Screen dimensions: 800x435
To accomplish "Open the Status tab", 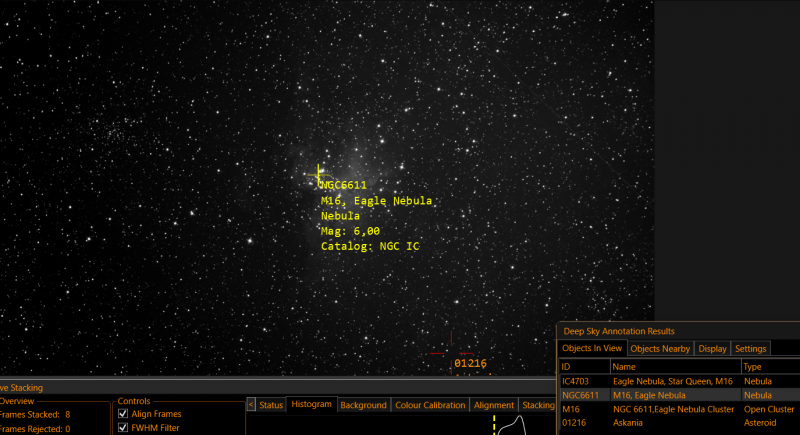I will tap(270, 405).
